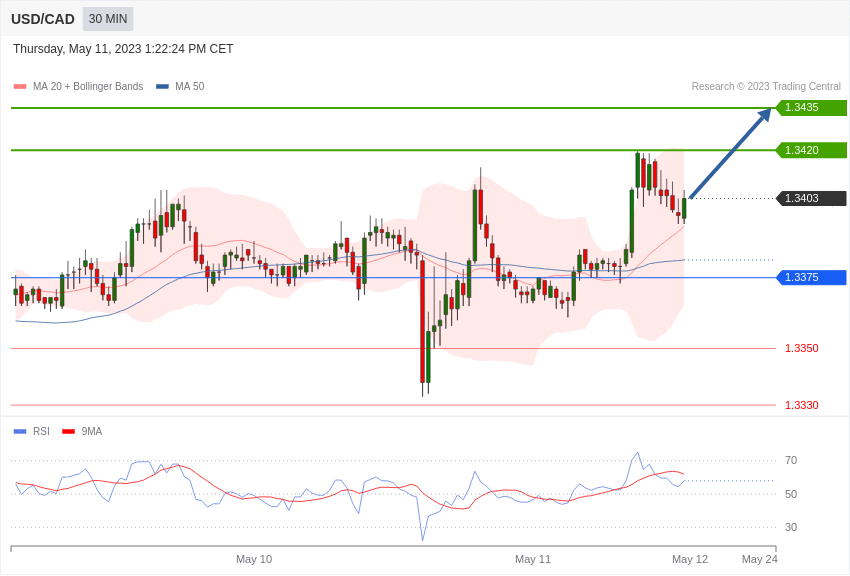This screenshot has width=850, height=576.
Task: Click the 1.3403 current price label
Action: pyautogui.click(x=811, y=198)
